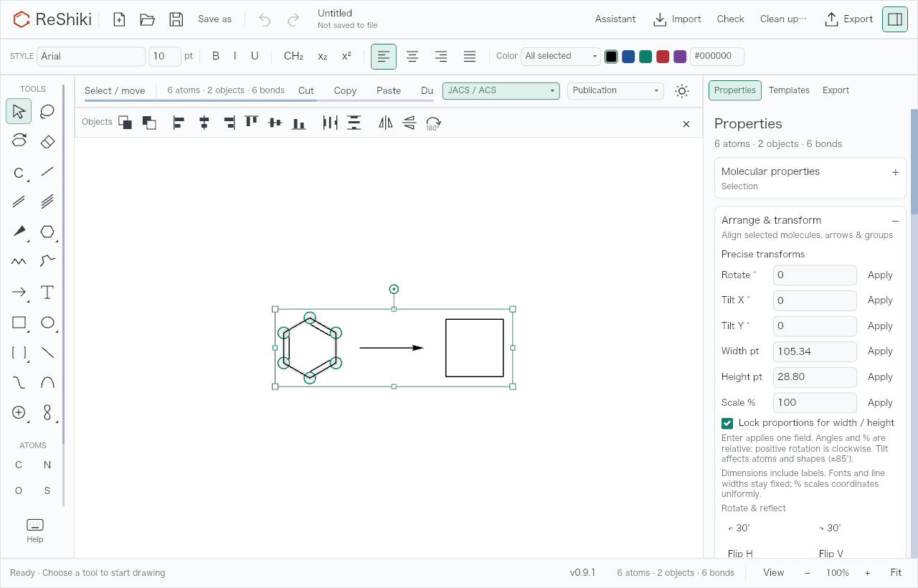Align objects to left edges
Screen dimensions: 918x588
[x=179, y=123]
